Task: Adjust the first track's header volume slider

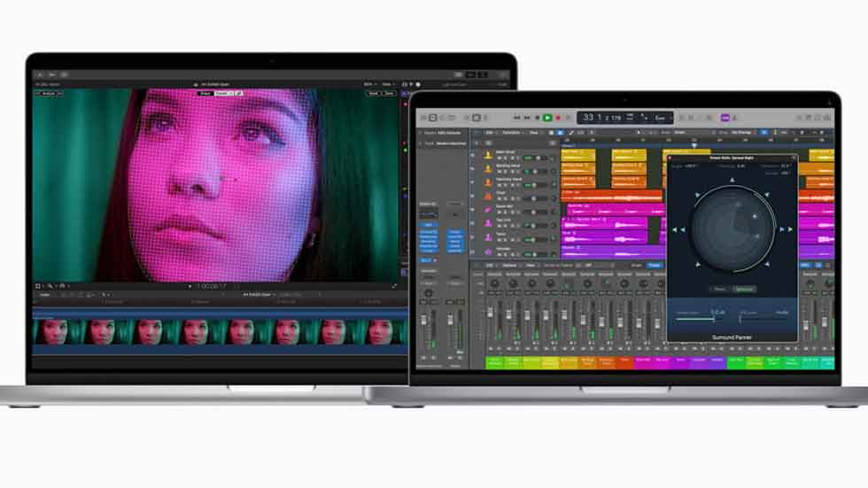Action: click(x=534, y=159)
